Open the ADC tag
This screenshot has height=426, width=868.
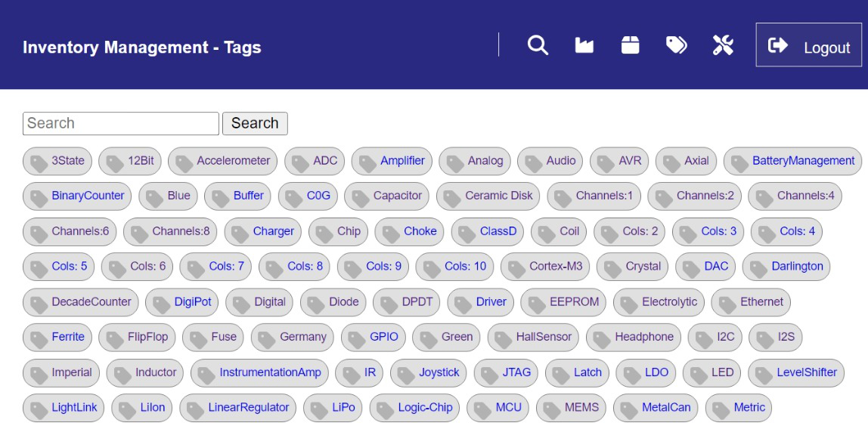click(315, 161)
